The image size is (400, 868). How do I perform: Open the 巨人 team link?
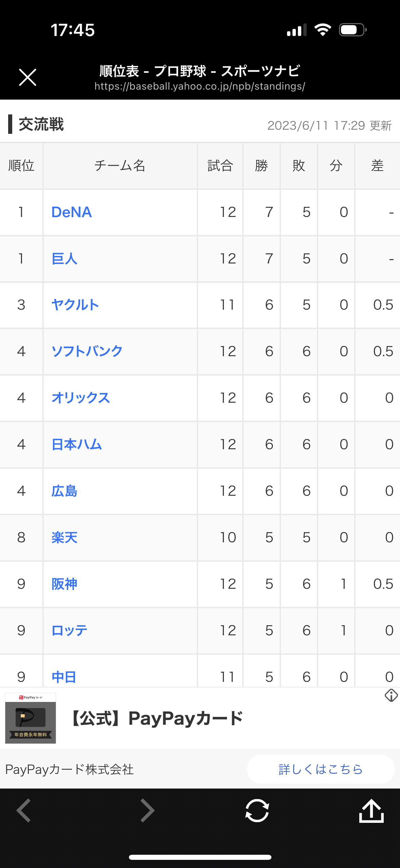(64, 259)
